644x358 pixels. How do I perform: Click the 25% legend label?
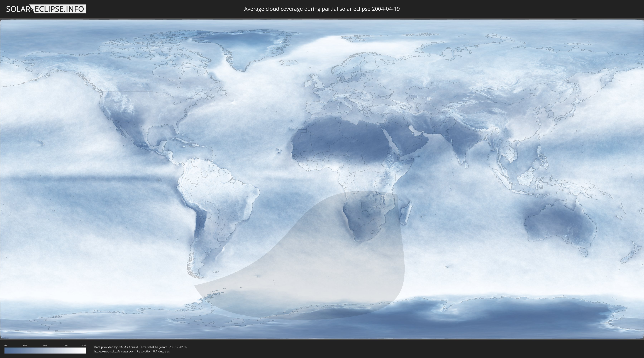coord(25,345)
